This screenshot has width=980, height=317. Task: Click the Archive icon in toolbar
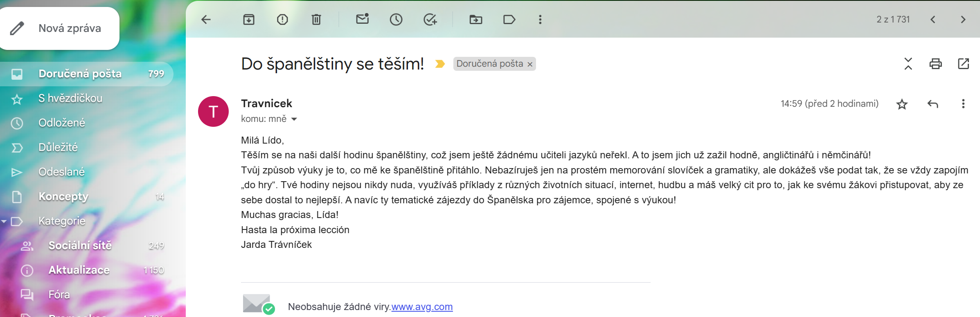249,20
